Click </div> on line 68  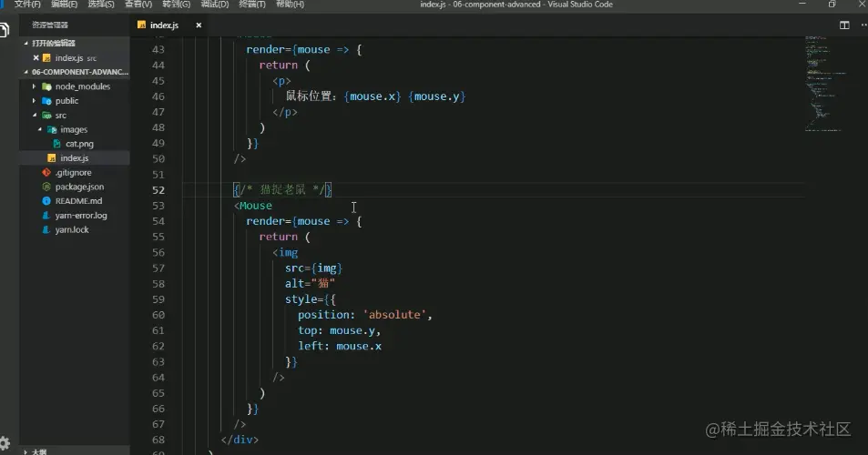click(240, 440)
